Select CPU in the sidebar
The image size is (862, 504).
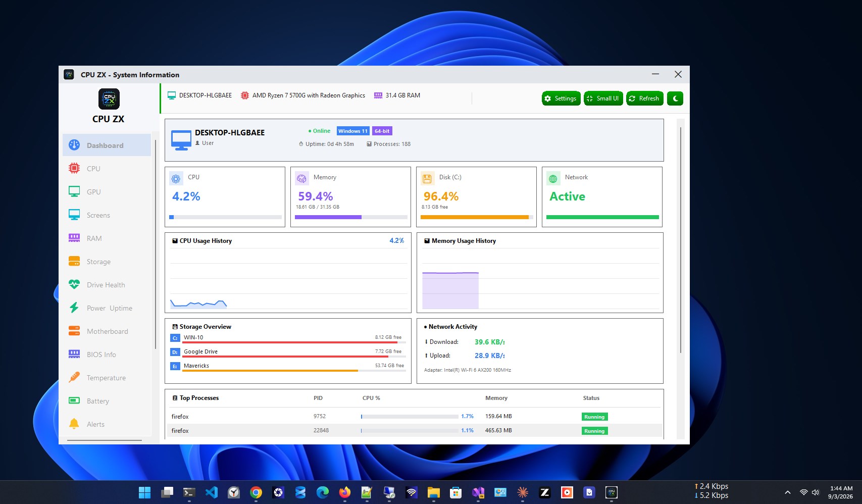pyautogui.click(x=107, y=169)
